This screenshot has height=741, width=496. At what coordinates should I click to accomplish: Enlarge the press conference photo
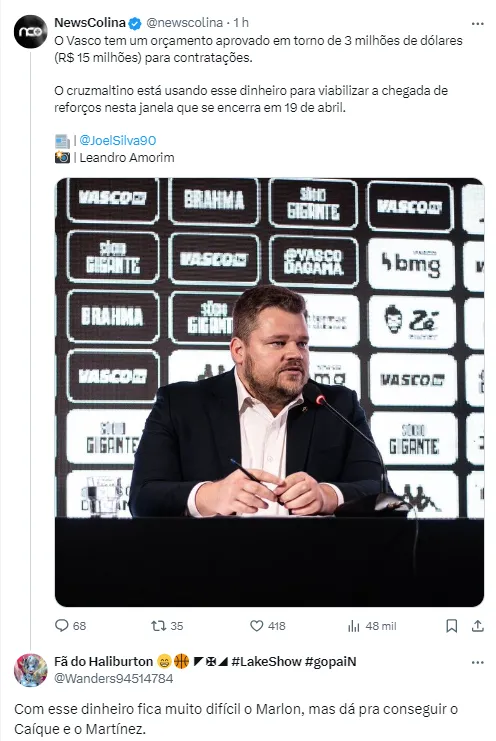tap(269, 392)
